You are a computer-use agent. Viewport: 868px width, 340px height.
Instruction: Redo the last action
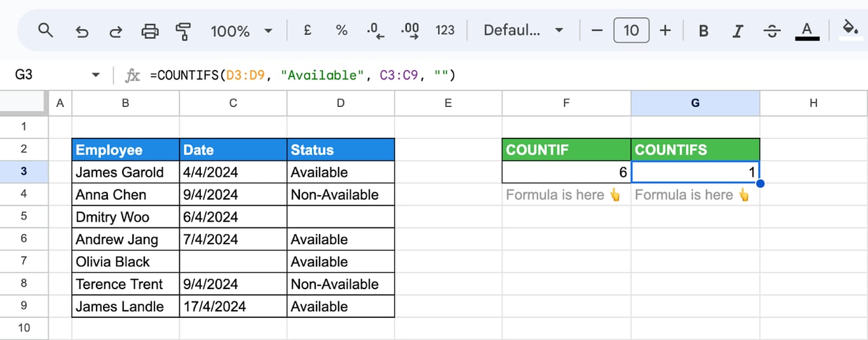click(116, 31)
